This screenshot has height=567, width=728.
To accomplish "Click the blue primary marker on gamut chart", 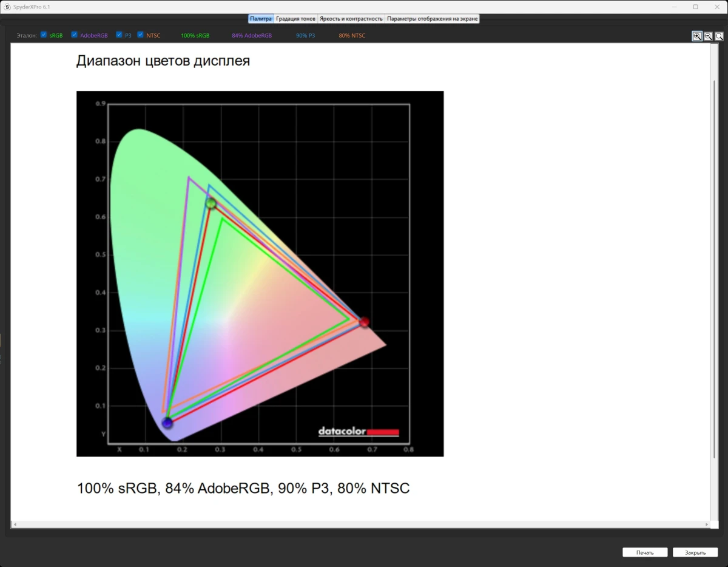I will tap(167, 423).
